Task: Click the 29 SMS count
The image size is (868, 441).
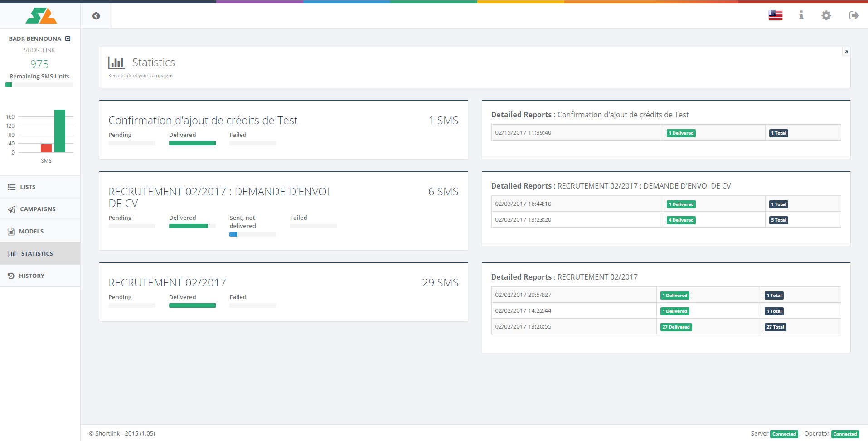Action: pyautogui.click(x=440, y=283)
